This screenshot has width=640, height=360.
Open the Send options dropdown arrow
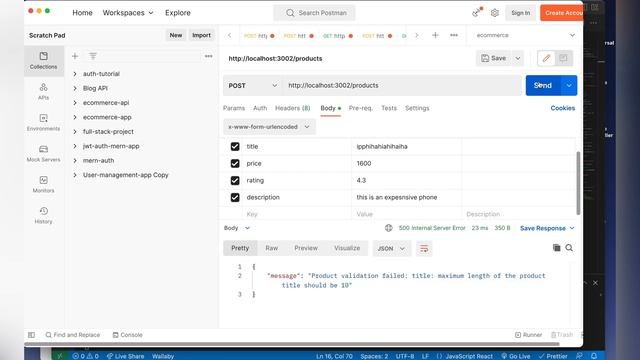point(569,85)
